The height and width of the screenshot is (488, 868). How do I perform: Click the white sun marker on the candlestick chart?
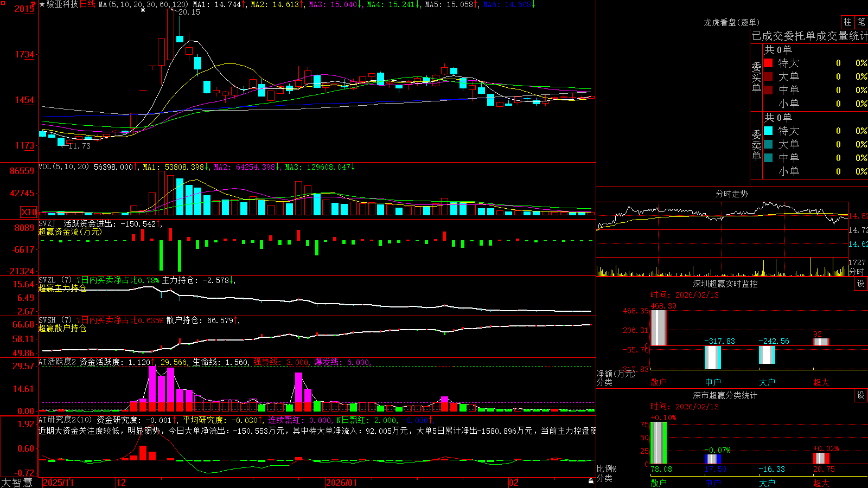coord(143,10)
